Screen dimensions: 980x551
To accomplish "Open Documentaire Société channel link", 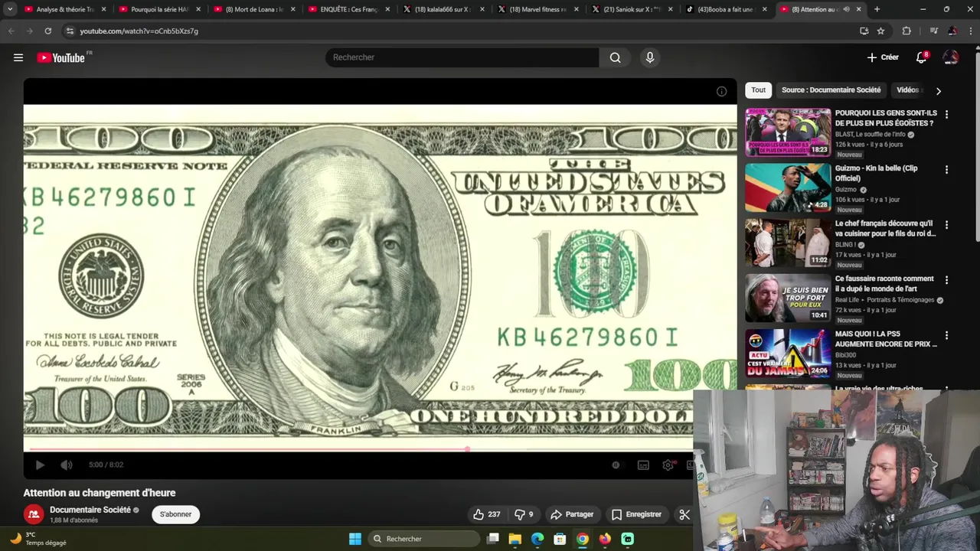I will coord(90,510).
